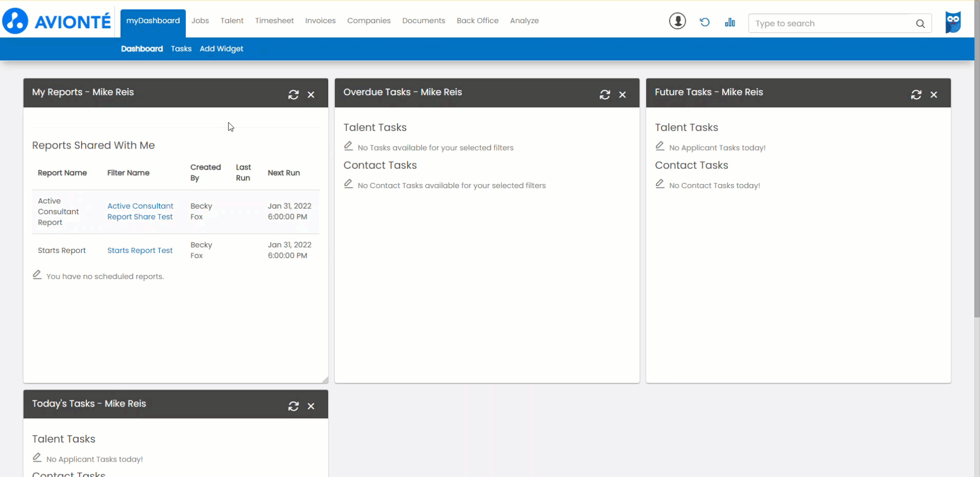This screenshot has height=477, width=980.
Task: Open the Invoices menu
Action: click(321, 21)
